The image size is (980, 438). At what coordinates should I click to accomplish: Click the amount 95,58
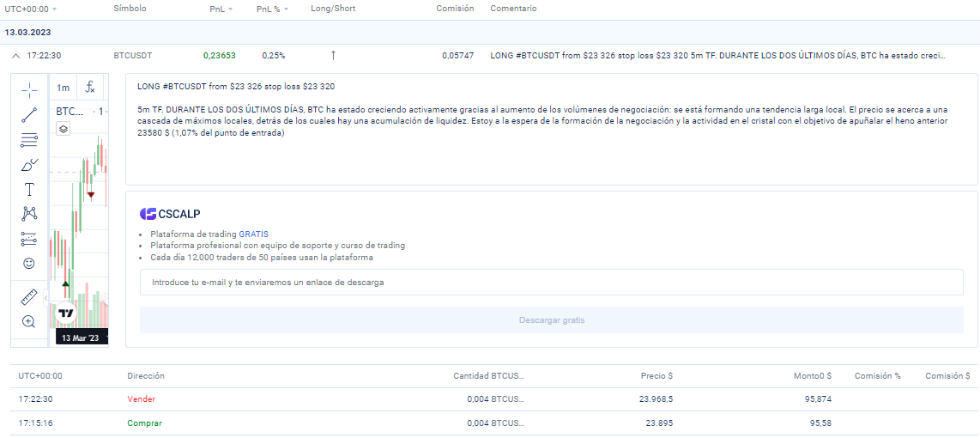click(x=820, y=423)
